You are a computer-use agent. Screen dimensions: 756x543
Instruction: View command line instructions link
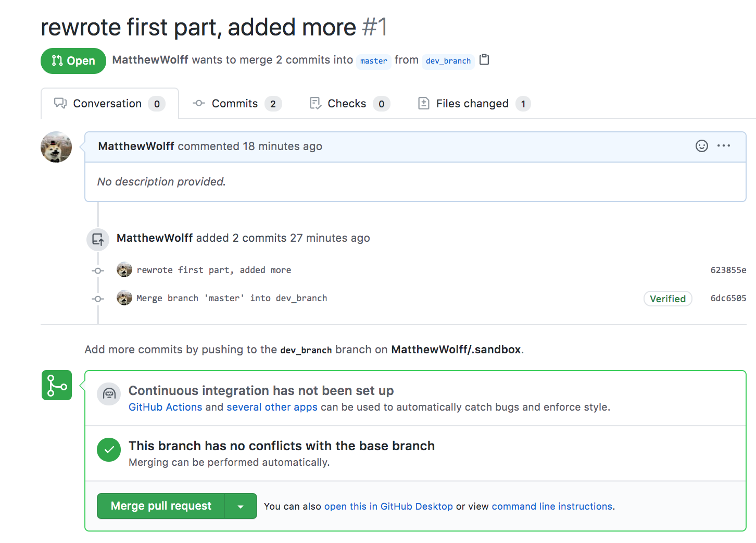click(552, 507)
